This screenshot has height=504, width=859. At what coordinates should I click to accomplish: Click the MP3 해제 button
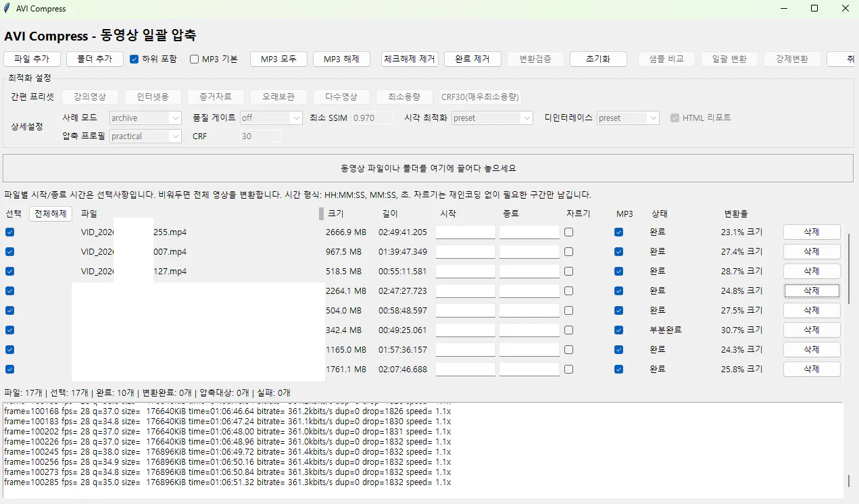(x=341, y=59)
